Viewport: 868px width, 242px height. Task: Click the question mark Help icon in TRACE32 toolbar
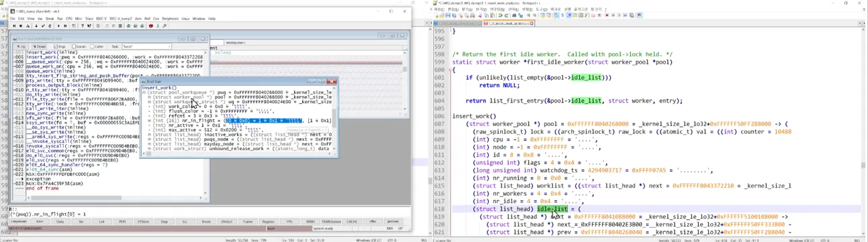coord(82,26)
